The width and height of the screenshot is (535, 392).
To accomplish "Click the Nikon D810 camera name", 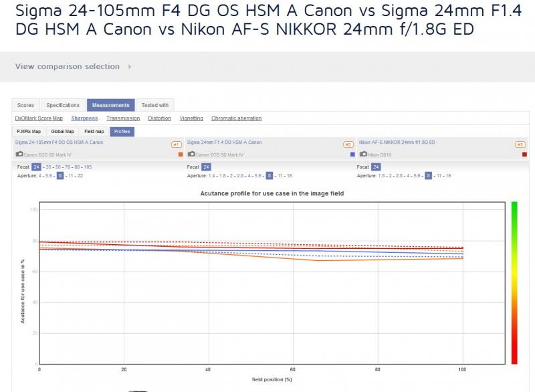I will [x=379, y=155].
